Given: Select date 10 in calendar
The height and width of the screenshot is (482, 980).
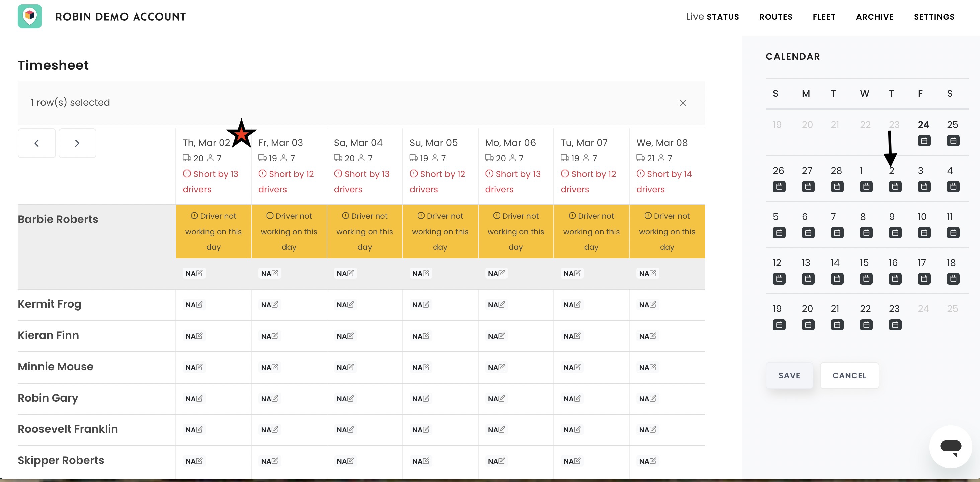Looking at the screenshot, I should [922, 217].
